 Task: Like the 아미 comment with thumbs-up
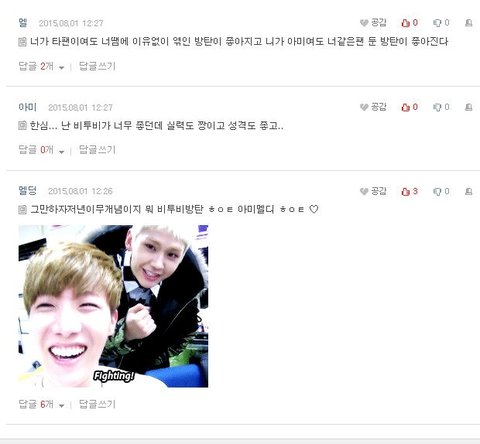tap(405, 107)
